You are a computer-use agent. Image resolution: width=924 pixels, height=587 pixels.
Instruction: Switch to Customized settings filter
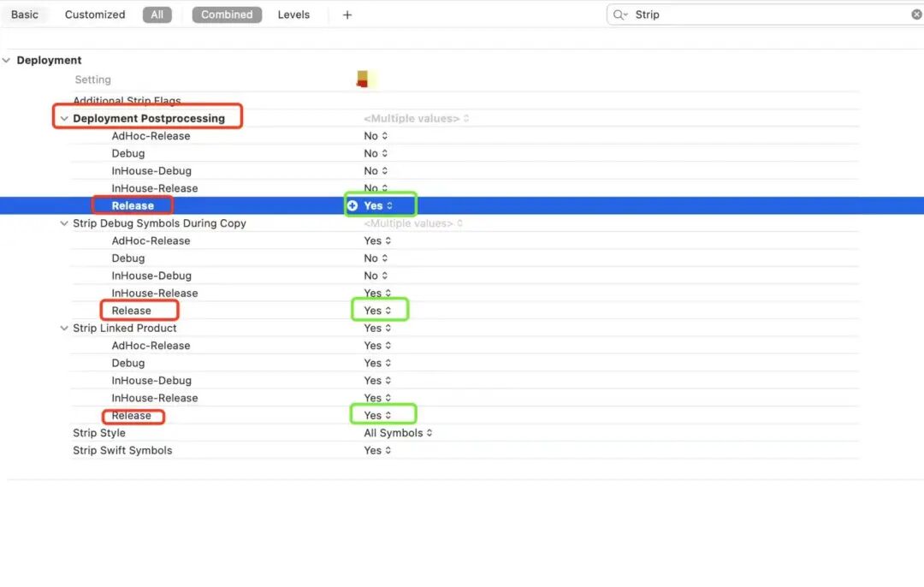point(95,15)
